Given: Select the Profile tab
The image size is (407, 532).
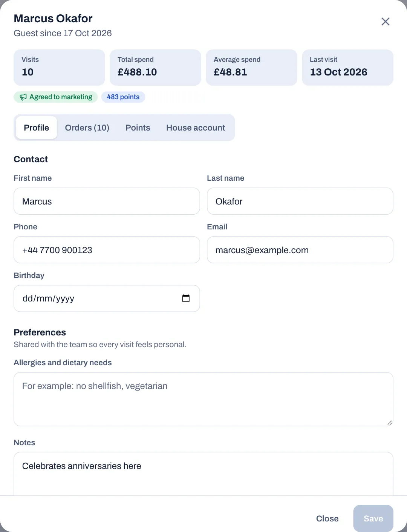Looking at the screenshot, I should tap(37, 128).
